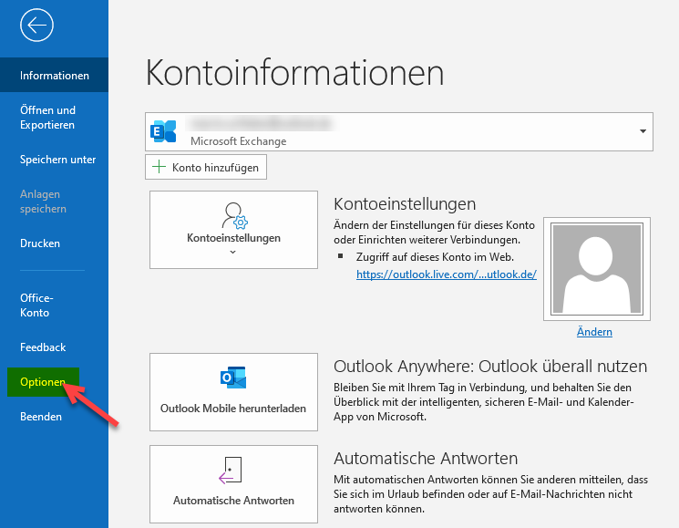
Task: Click the disabled Anlagen speichern entry
Action: point(43,201)
